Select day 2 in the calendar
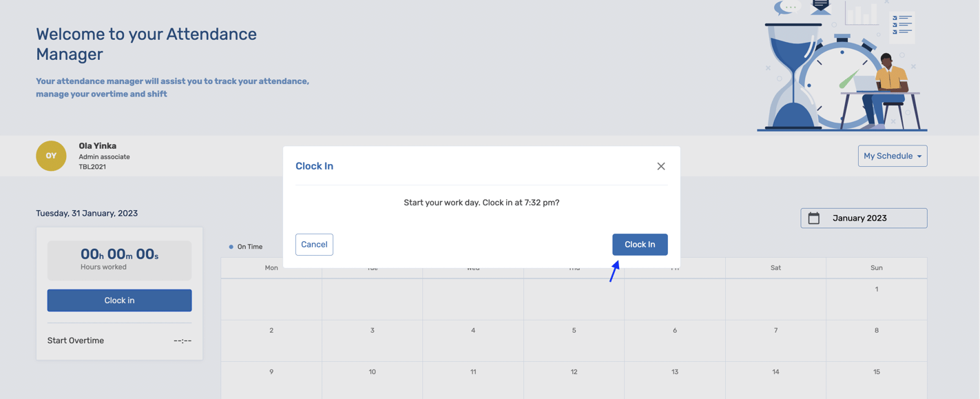Screen dimensions: 980x399 [271, 331]
